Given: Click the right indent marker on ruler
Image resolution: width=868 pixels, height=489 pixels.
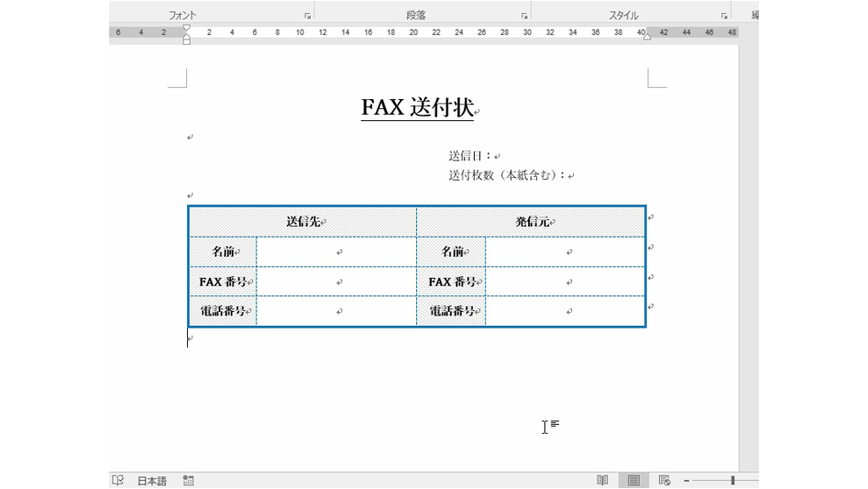Looking at the screenshot, I should 647,37.
